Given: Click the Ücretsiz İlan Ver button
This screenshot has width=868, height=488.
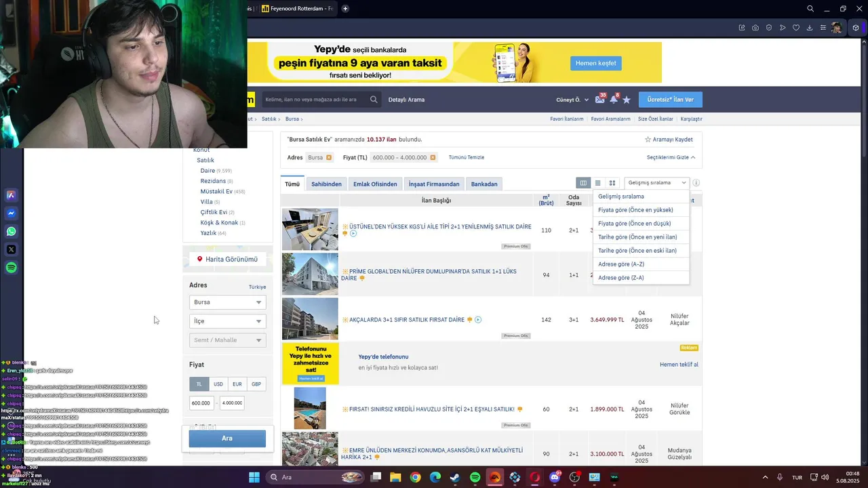Looking at the screenshot, I should (x=670, y=100).
